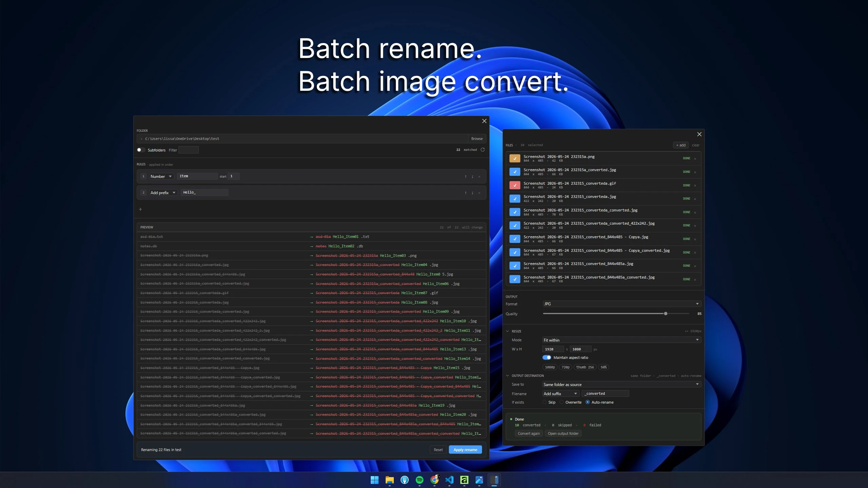Open Windows Start menu
This screenshot has width=868, height=488.
(x=374, y=480)
